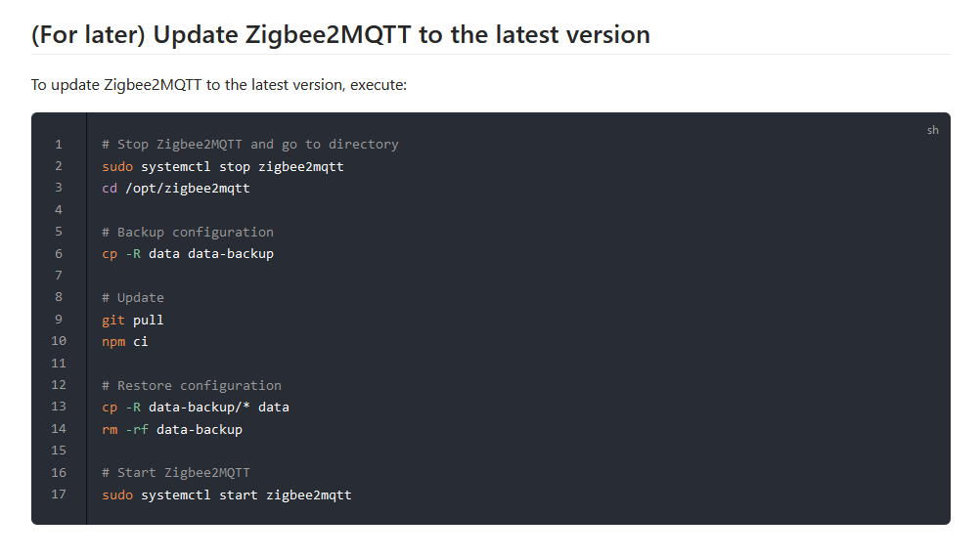Click empty line number 7 in the gutter

(58, 276)
